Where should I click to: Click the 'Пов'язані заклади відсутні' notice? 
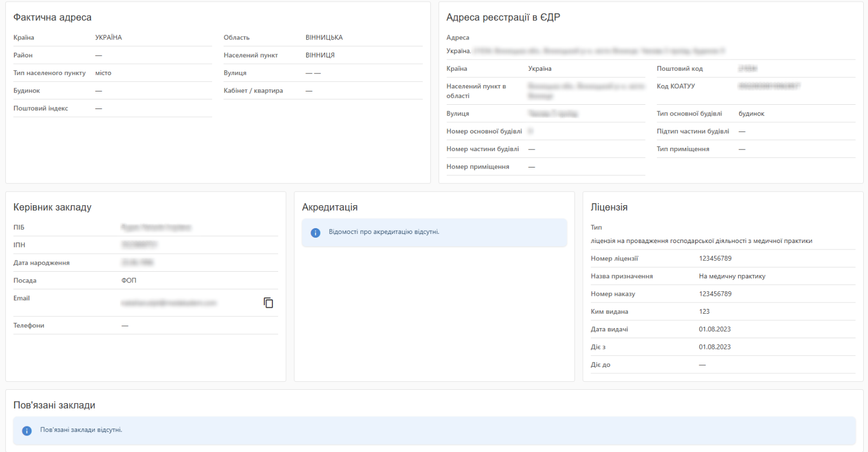pyautogui.click(x=81, y=430)
